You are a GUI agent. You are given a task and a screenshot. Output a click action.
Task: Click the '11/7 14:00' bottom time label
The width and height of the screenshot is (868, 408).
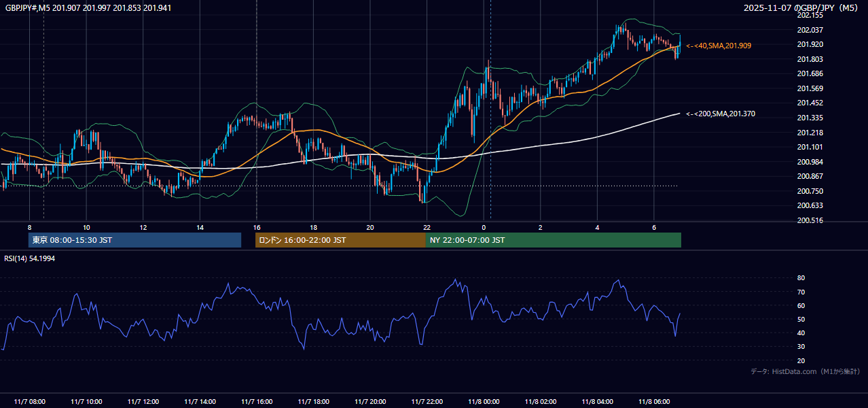(x=200, y=402)
